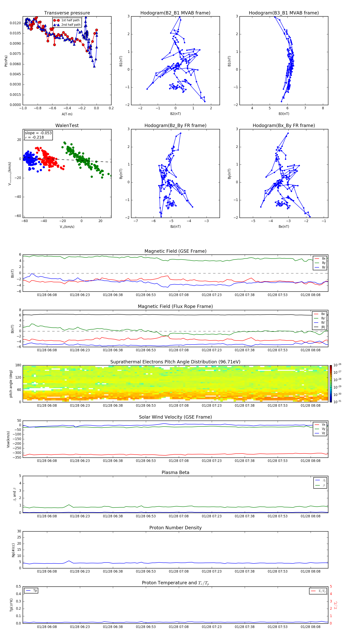Click the "WalenTest" plot title

(67, 125)
